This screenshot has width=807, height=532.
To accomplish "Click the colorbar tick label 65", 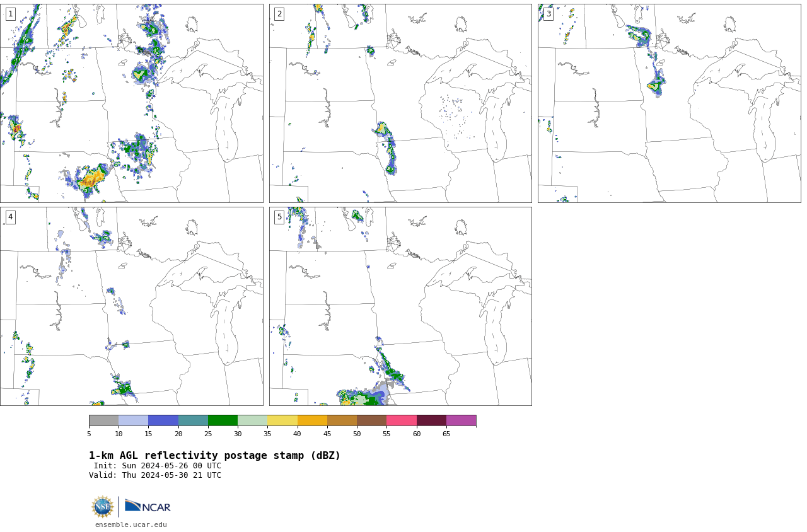I will pyautogui.click(x=446, y=434).
